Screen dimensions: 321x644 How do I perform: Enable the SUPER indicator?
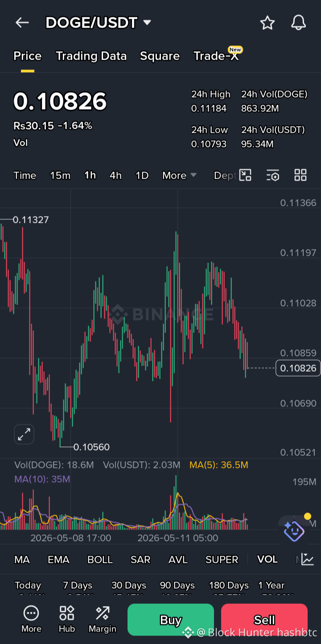(222, 559)
